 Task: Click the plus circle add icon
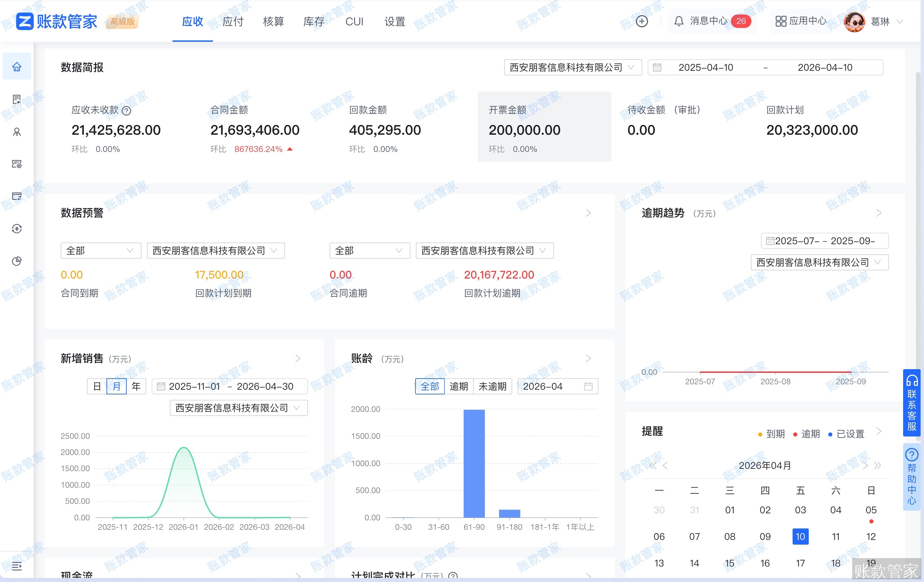(x=642, y=21)
